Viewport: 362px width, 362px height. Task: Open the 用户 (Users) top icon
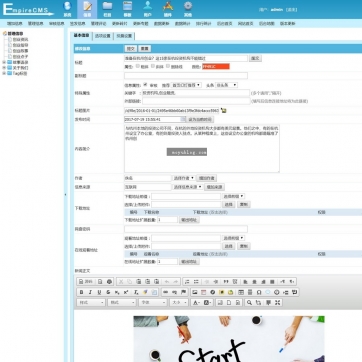[x=148, y=9]
